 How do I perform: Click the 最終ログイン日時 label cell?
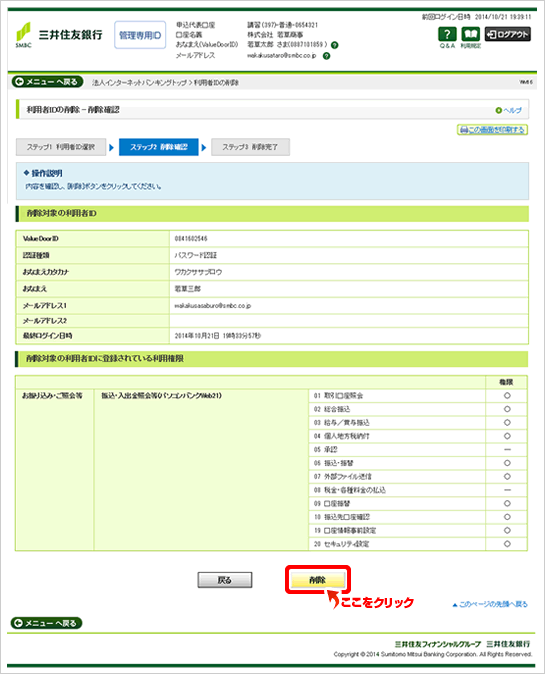tap(92, 336)
